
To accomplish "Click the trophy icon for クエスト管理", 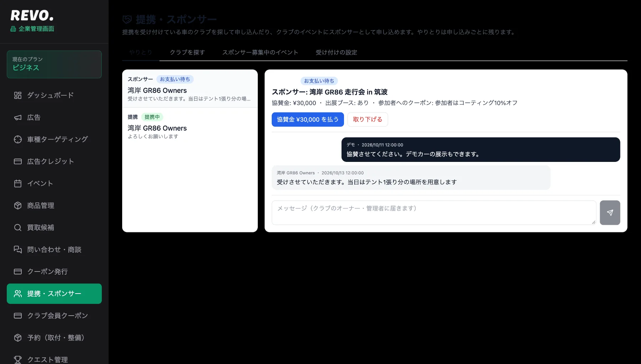I will (x=18, y=360).
